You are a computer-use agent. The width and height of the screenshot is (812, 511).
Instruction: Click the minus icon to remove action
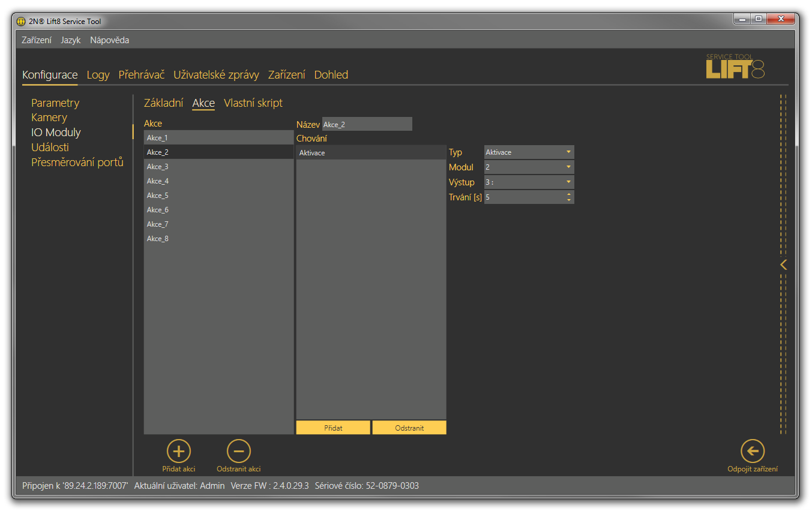(238, 451)
